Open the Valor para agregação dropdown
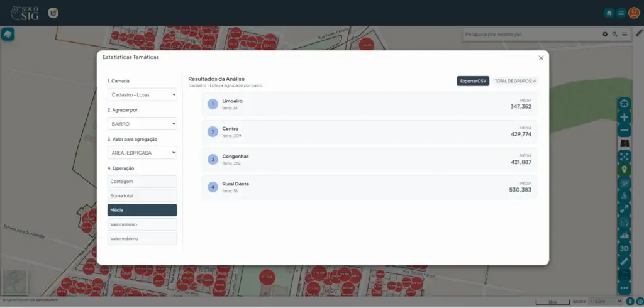This screenshot has width=644, height=308. click(x=142, y=153)
